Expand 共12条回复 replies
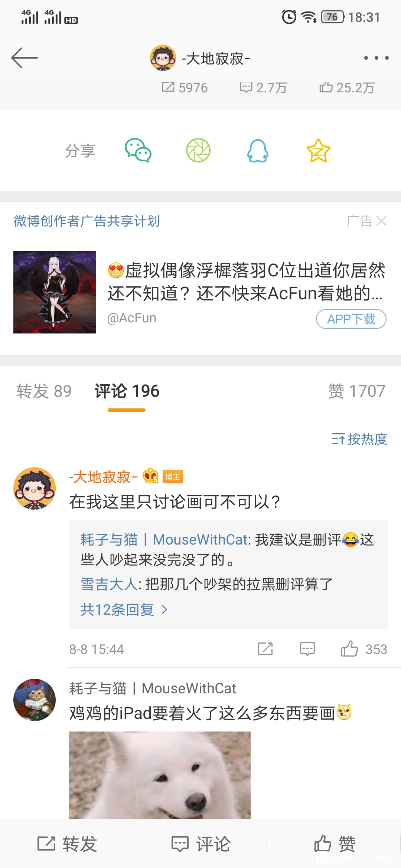Viewport: 401px width, 868px height. (124, 609)
